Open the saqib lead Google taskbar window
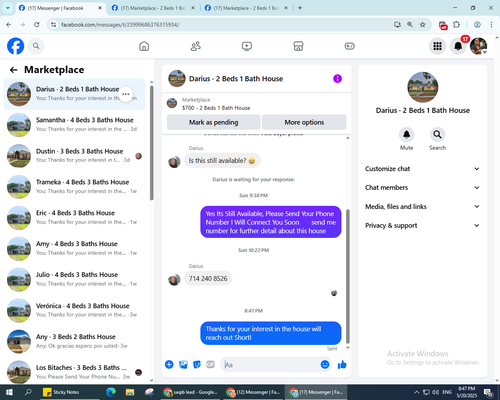Image resolution: width=500 pixels, height=400 pixels. click(191, 392)
